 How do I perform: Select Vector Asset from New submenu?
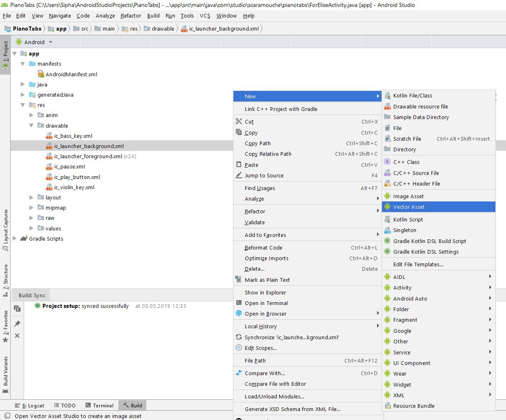[x=439, y=207]
